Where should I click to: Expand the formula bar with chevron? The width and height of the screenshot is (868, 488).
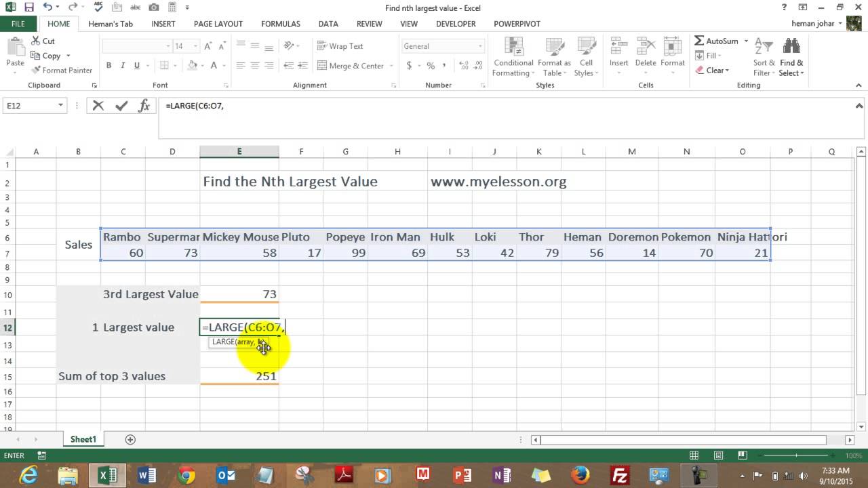tap(860, 105)
